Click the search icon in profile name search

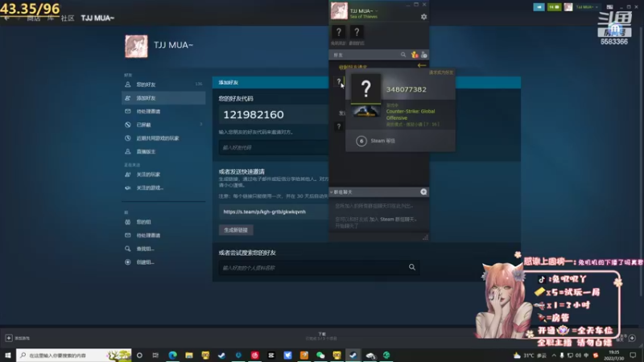[x=412, y=267]
